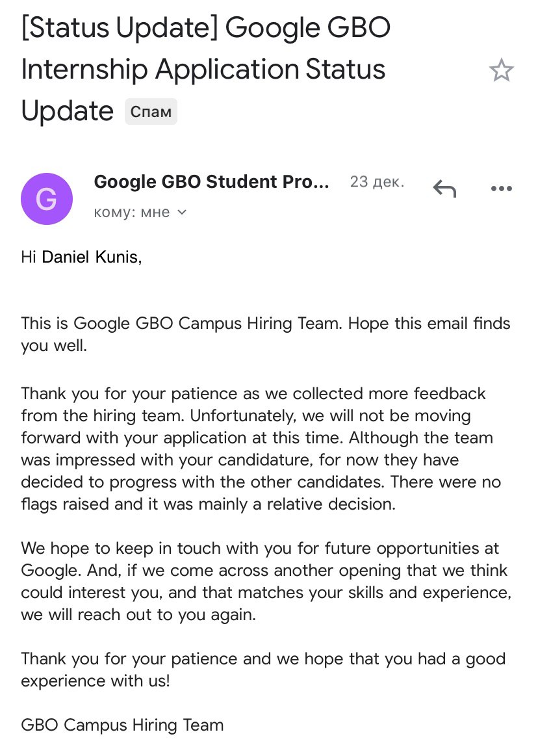
Task: Reply using the curved arrow icon
Action: (x=444, y=188)
